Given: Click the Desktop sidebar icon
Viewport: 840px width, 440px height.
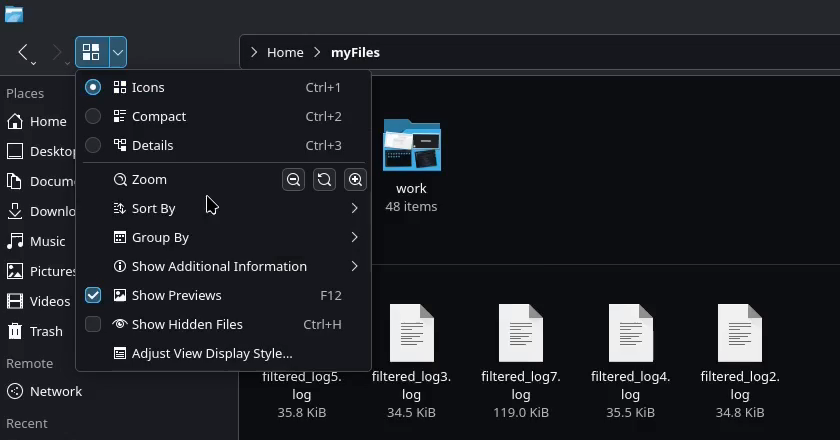Looking at the screenshot, I should (x=15, y=151).
